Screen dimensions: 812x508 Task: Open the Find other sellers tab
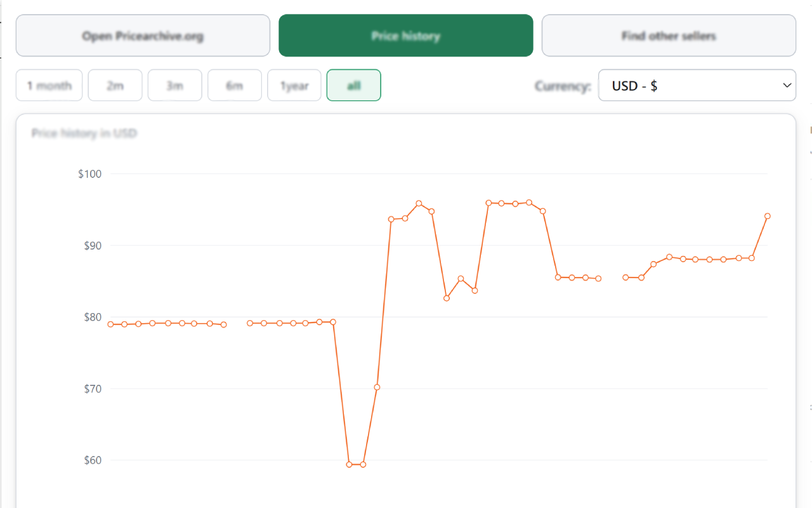point(669,36)
